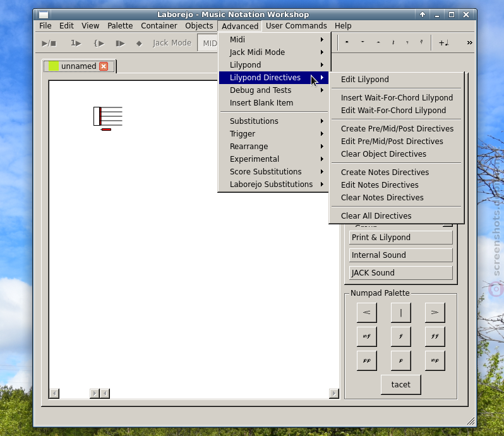Insert the fourth rest symbol in the toolbar

pos(393,42)
